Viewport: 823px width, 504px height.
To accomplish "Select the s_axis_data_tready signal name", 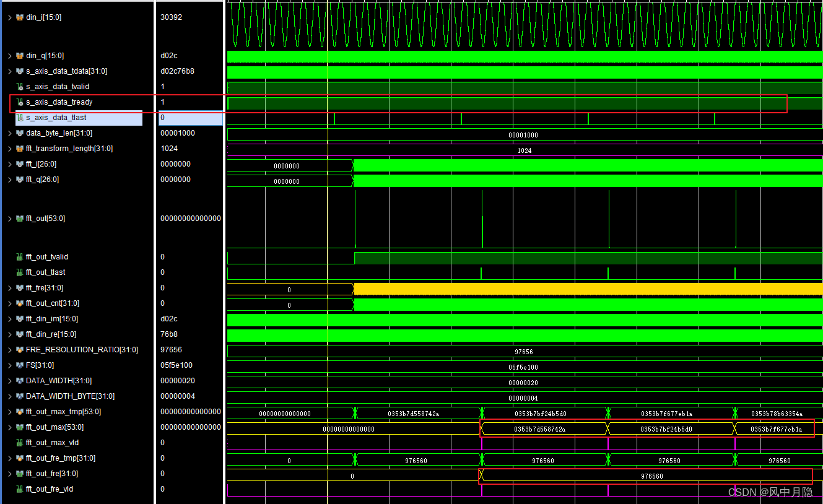I will 59,102.
